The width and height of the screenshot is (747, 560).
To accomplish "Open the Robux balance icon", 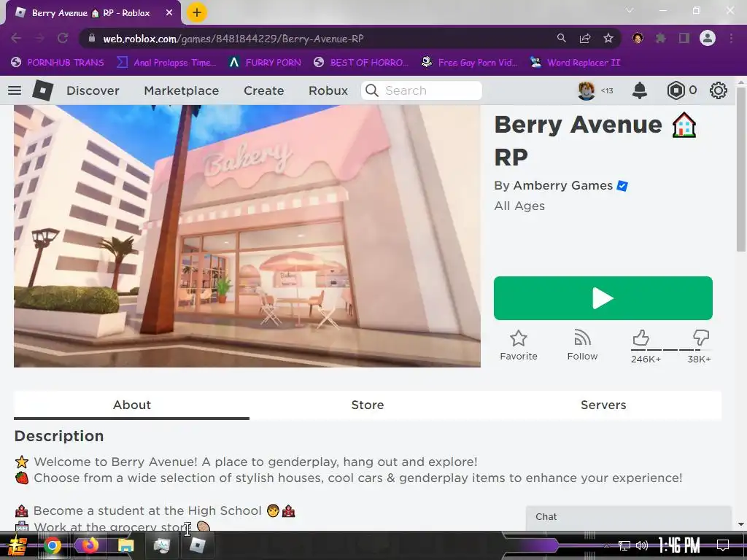I will (x=676, y=90).
